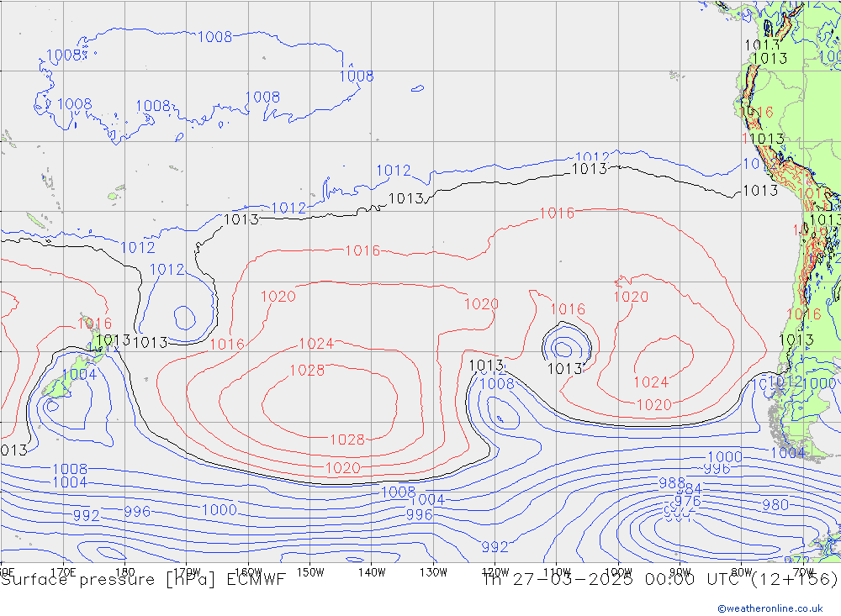Open the ©weatheronline.co.uk link
The width and height of the screenshot is (841, 616).
[x=770, y=608]
